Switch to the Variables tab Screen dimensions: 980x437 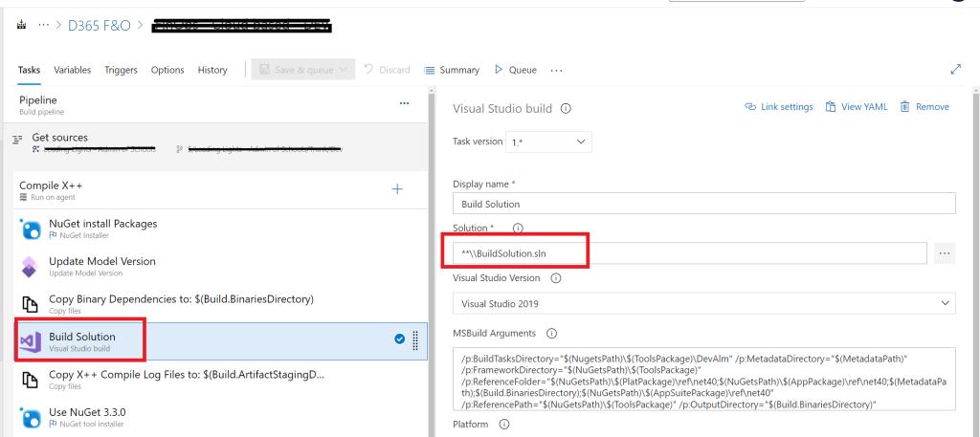73,70
